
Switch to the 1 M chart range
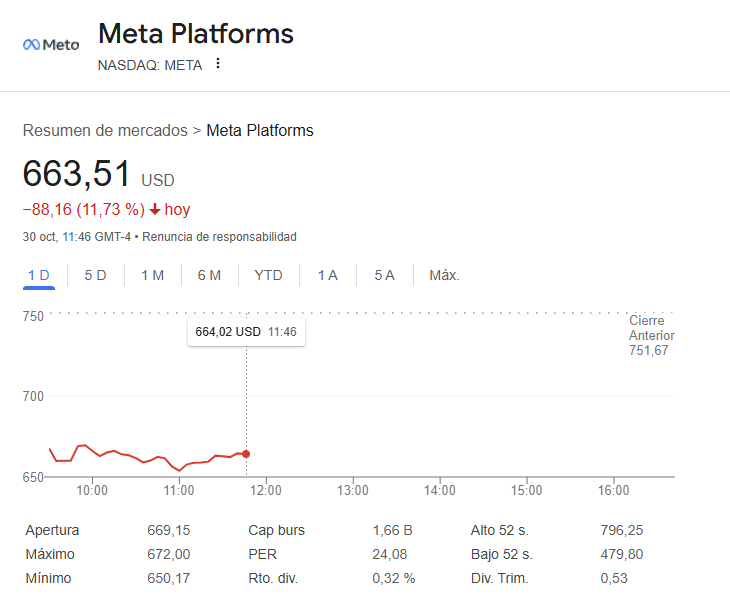point(152,275)
